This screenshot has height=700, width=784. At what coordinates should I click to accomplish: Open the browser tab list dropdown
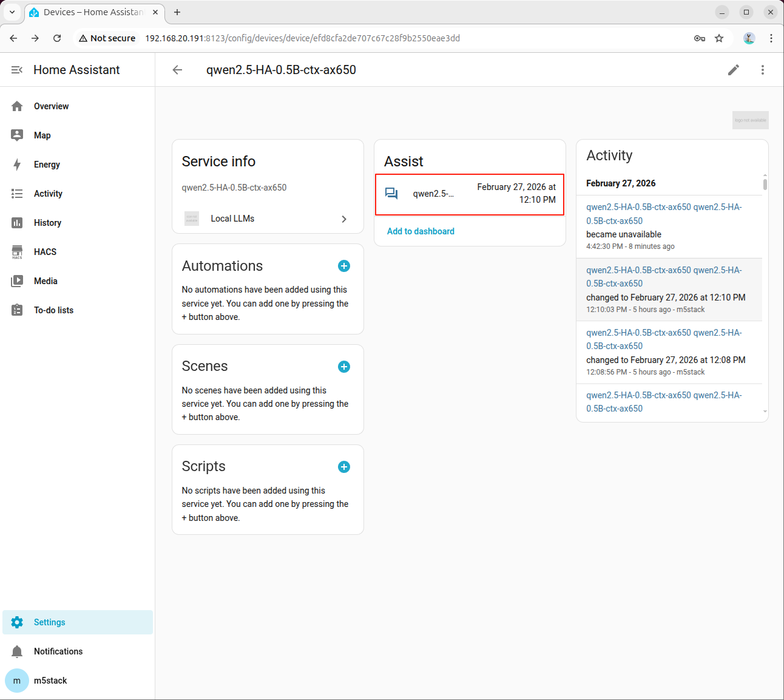[12, 12]
